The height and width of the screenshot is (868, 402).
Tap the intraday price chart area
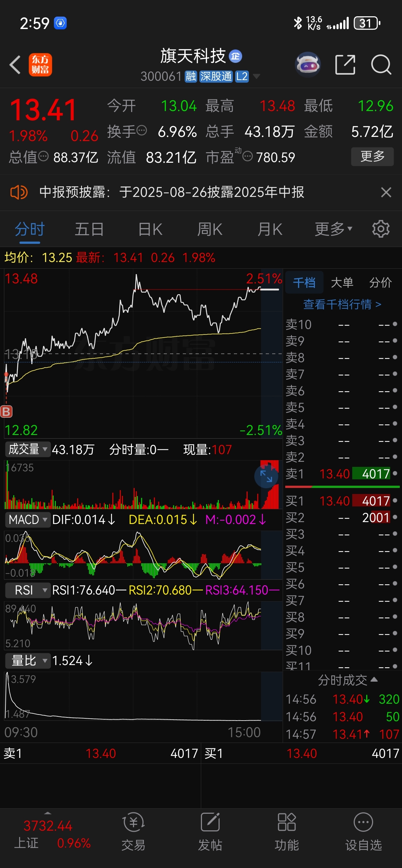[143, 353]
